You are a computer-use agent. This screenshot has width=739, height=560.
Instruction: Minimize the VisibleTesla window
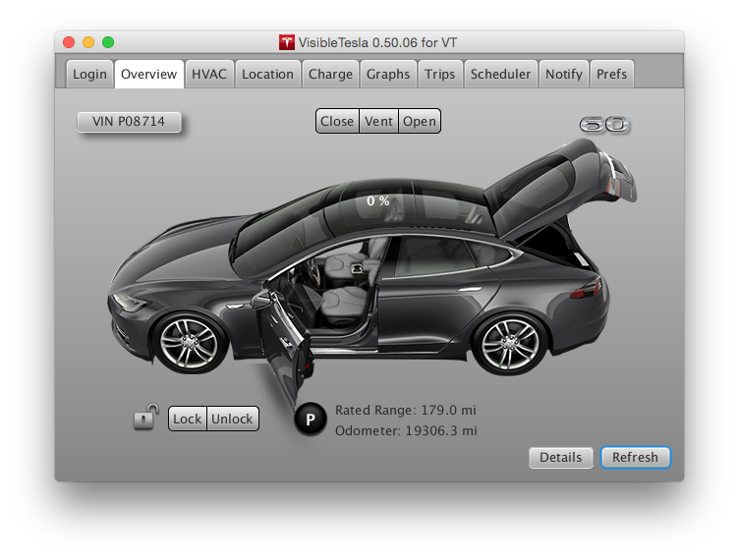[x=88, y=42]
